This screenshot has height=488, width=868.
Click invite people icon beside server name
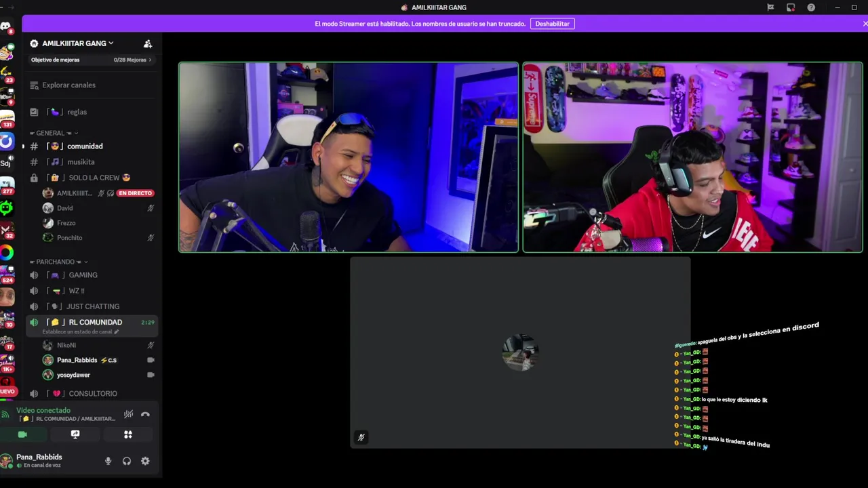tap(148, 43)
